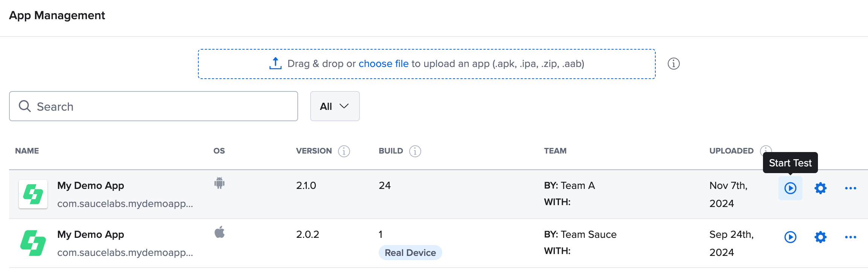Open more options menu for iOS app row

tap(850, 237)
